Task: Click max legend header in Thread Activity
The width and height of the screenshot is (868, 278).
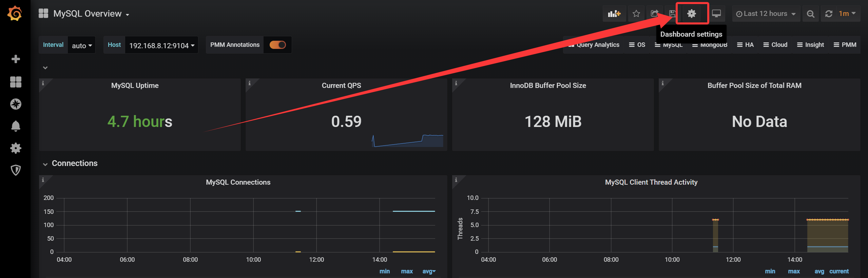Action: tap(794, 271)
